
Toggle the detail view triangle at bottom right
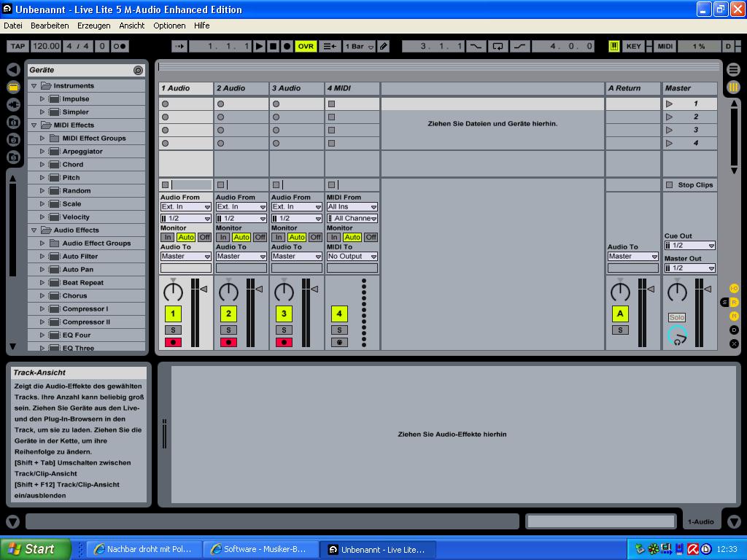734,522
